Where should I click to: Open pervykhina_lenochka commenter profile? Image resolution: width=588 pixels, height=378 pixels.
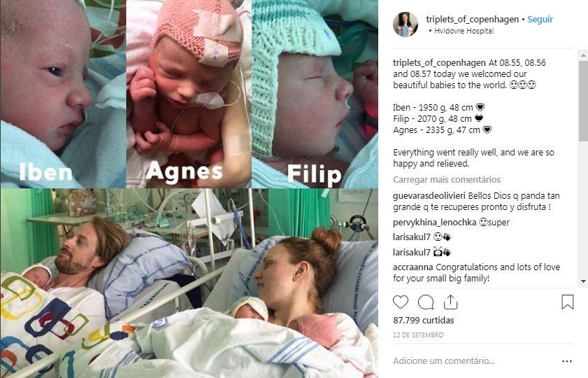[x=435, y=222]
